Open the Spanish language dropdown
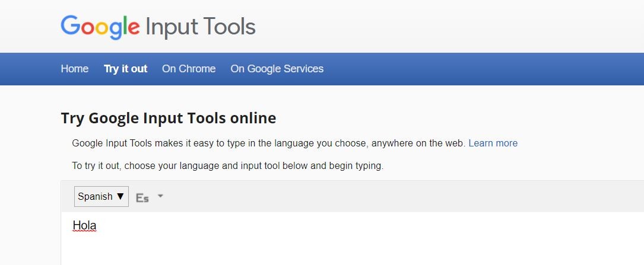Screen dimensions: 644x265 [101, 196]
